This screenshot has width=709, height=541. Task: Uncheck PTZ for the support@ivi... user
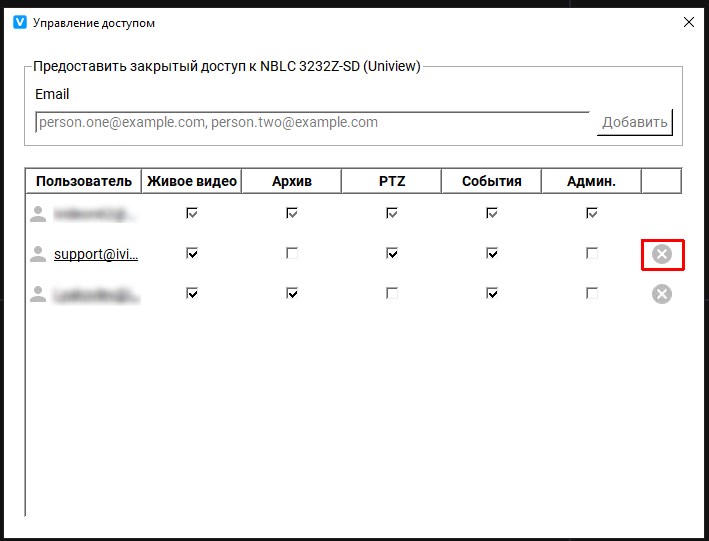[392, 254]
